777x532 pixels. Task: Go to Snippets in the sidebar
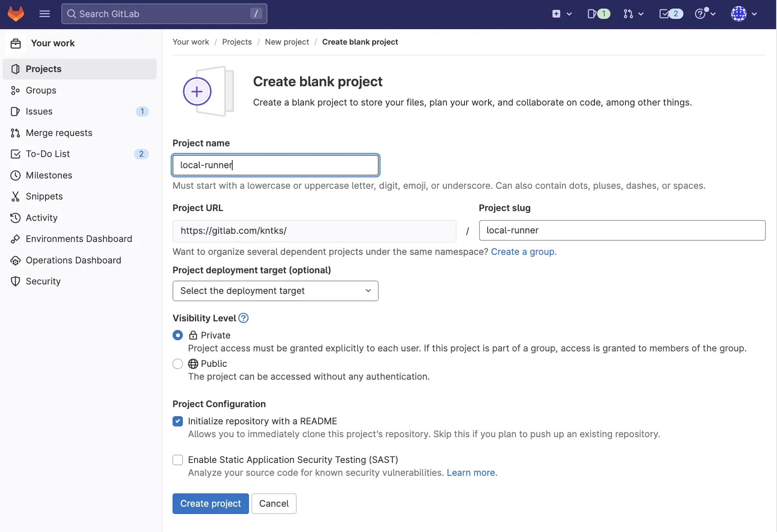[x=44, y=196]
